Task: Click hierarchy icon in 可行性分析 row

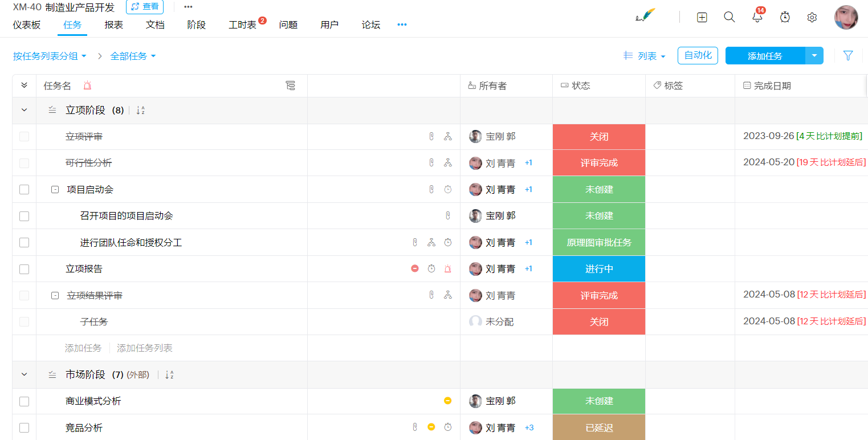Action: (x=448, y=163)
